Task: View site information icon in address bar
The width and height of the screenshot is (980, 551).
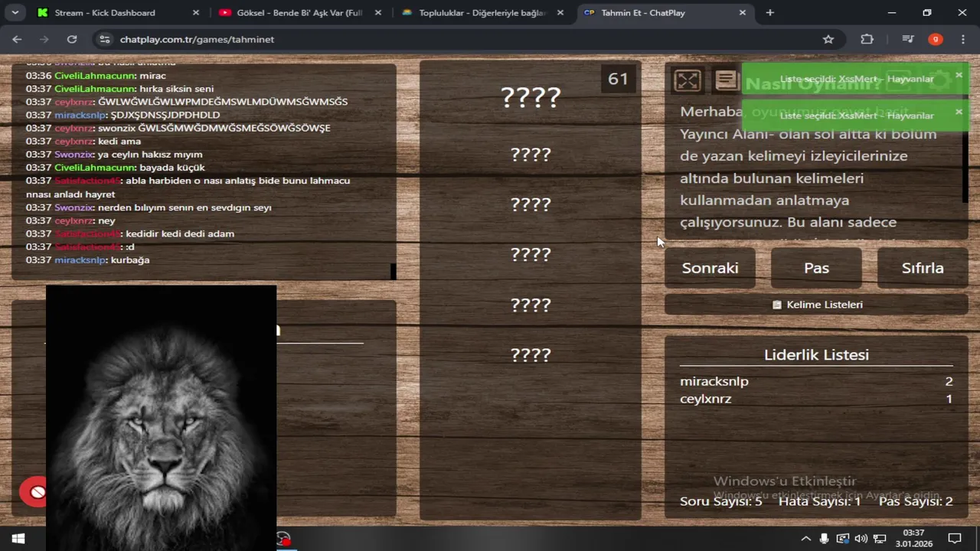Action: 105,39
